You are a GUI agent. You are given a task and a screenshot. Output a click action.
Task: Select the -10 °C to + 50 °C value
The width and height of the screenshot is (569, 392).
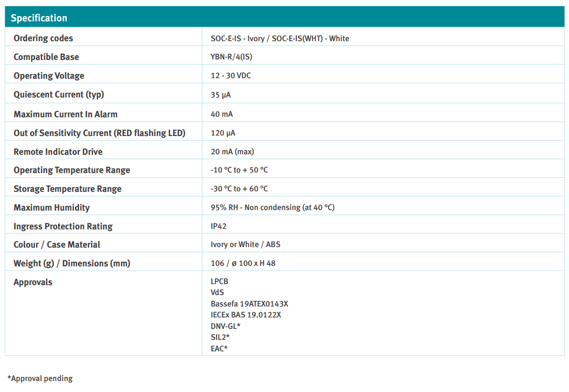pos(239,170)
